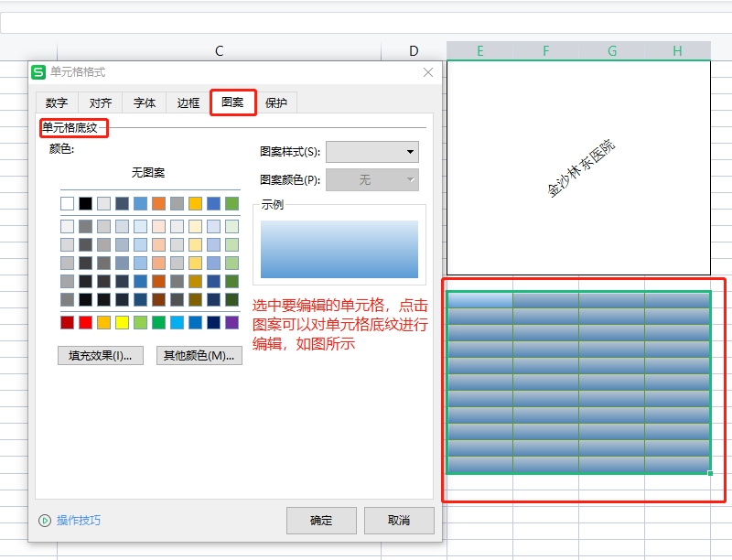The width and height of the screenshot is (732, 560).
Task: Pick the gold swatch in the top row
Action: tap(195, 203)
